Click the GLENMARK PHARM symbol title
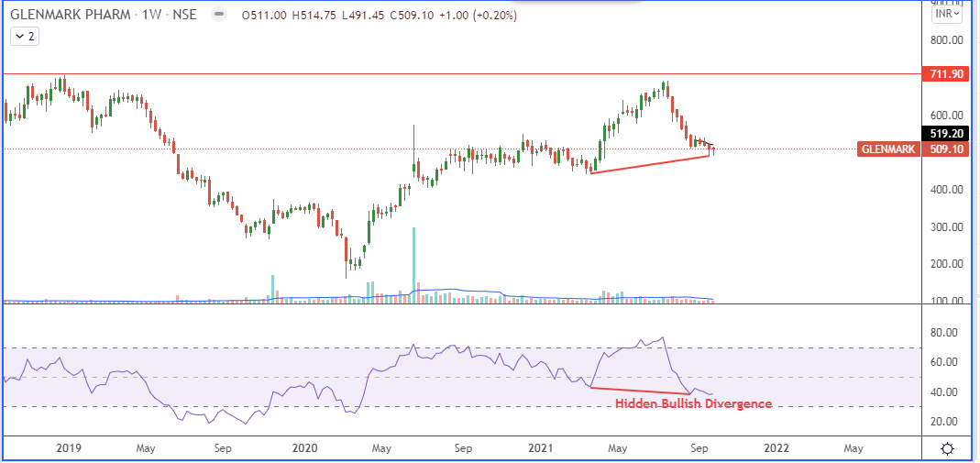This screenshot has width=980, height=463. (72, 16)
